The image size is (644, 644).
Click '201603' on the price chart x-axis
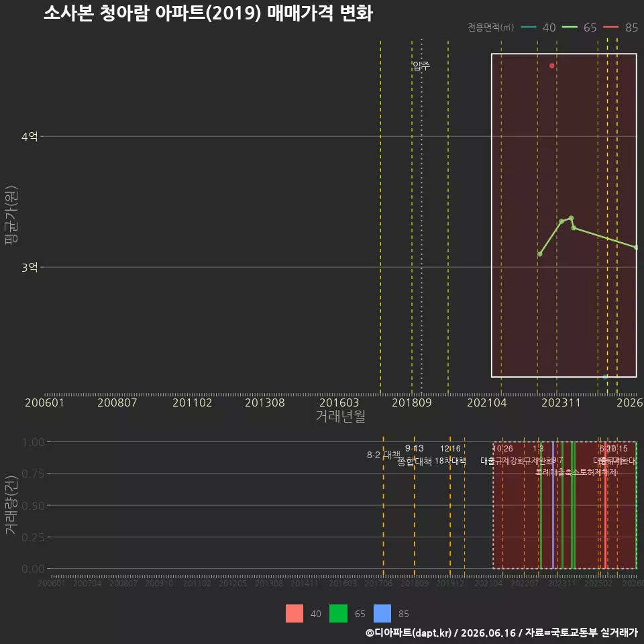339,402
